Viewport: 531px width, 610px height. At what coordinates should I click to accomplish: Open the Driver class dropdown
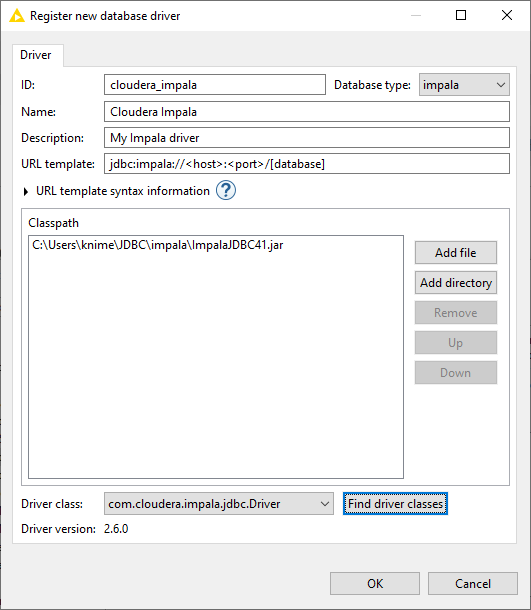coord(219,504)
